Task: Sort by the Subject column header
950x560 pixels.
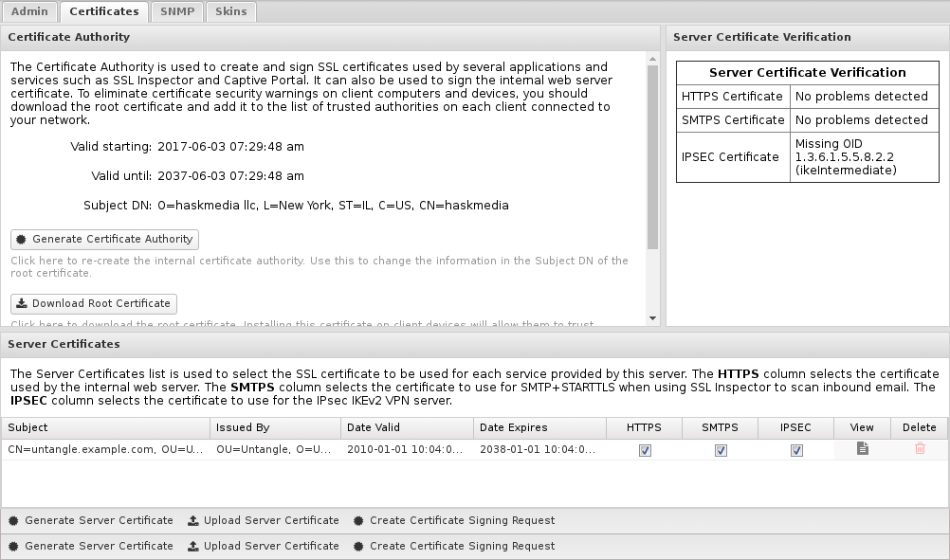Action: point(105,428)
